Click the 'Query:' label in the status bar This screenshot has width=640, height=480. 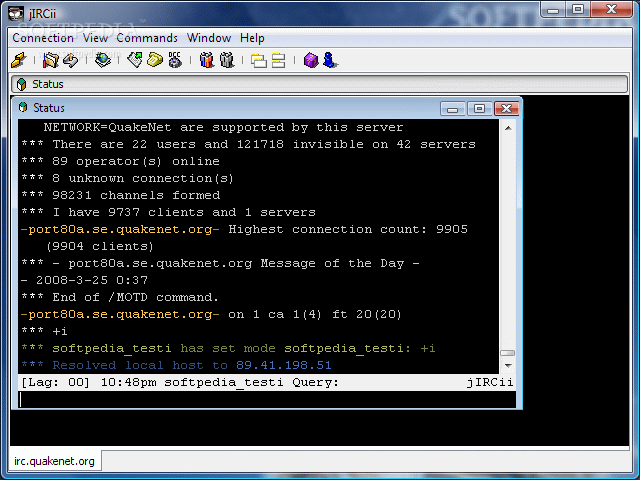tap(316, 382)
